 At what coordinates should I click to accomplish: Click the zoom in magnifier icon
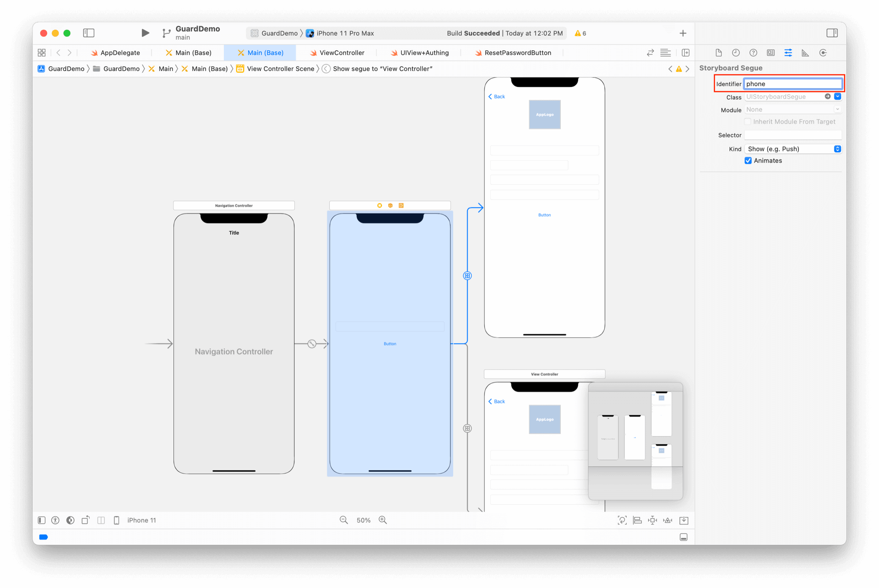click(383, 520)
